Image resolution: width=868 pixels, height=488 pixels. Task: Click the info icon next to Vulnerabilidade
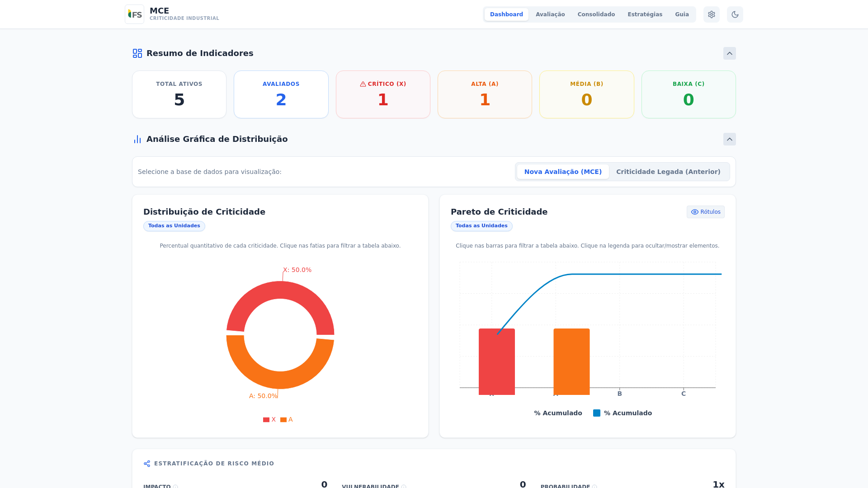point(404,487)
